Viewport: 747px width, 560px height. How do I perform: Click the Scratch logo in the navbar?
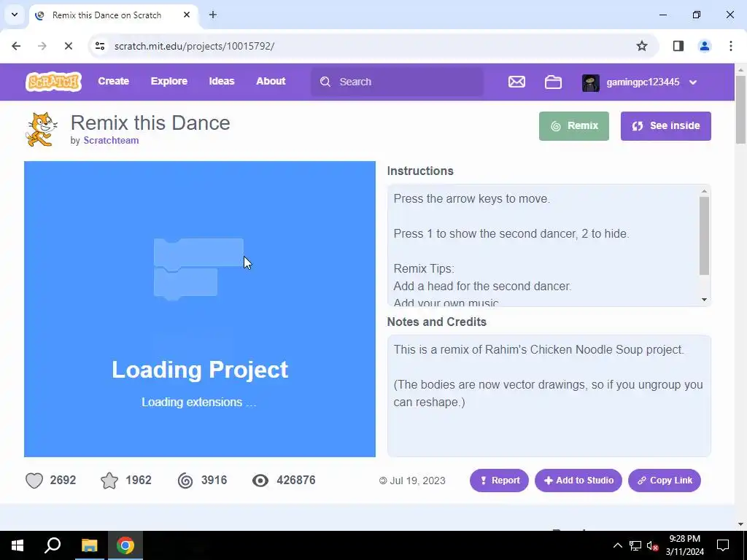click(53, 82)
